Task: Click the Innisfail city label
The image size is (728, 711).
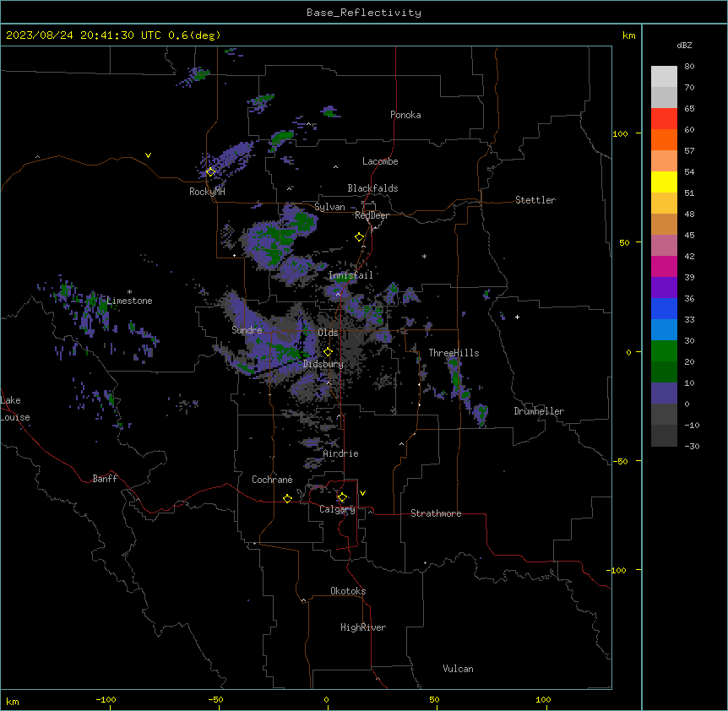Action: (350, 275)
